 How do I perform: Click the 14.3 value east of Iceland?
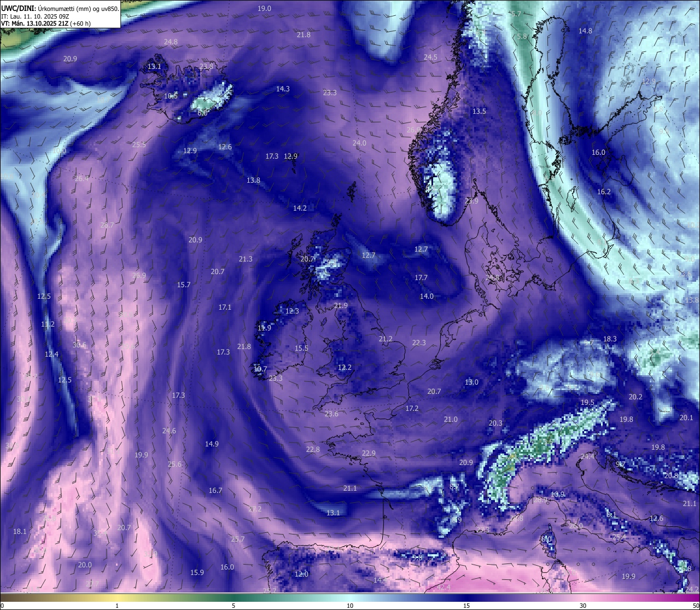(x=283, y=89)
